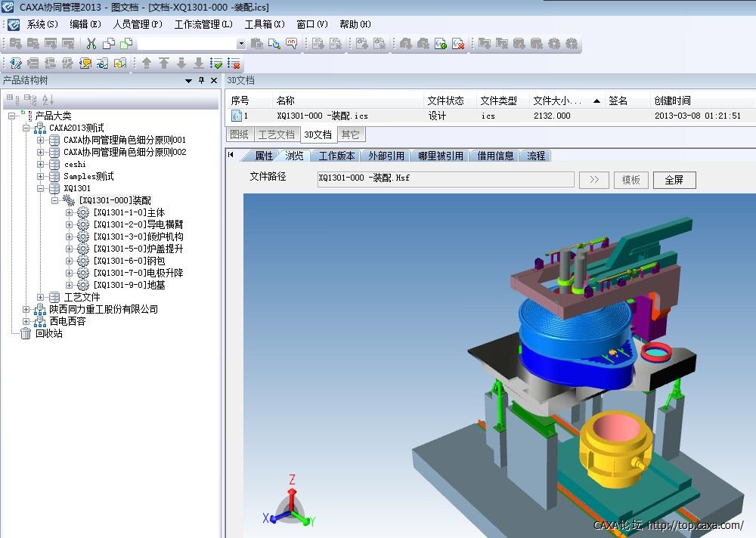Click the document with red X icon
The height and width of the screenshot is (538, 756).
point(458,44)
